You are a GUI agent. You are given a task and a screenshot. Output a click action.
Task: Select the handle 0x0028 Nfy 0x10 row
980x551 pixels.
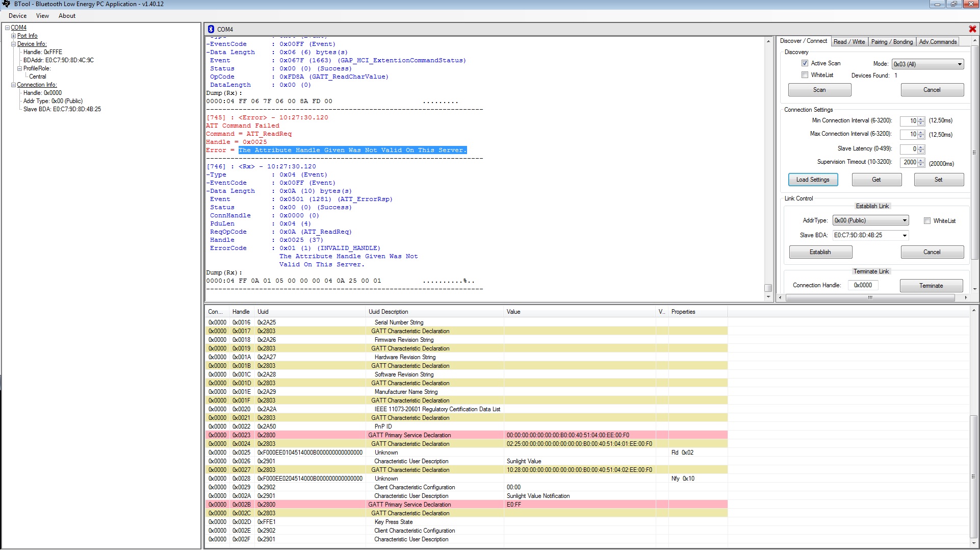point(466,479)
